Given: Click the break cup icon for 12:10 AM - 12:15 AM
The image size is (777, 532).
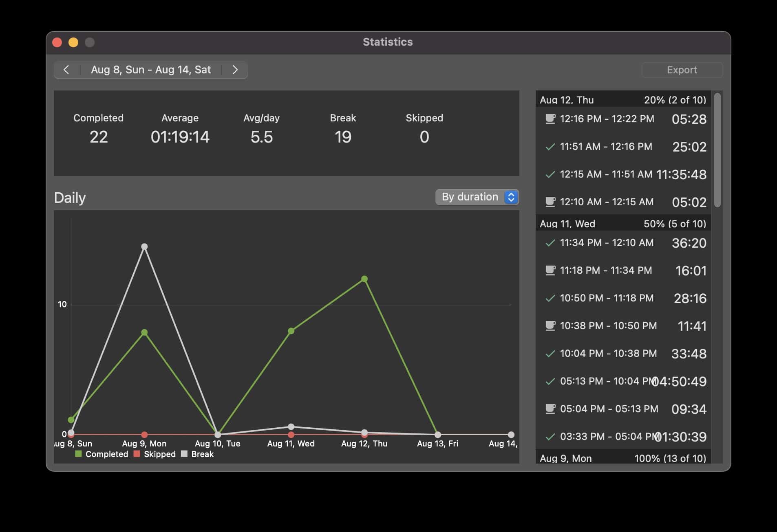Looking at the screenshot, I should click(550, 202).
